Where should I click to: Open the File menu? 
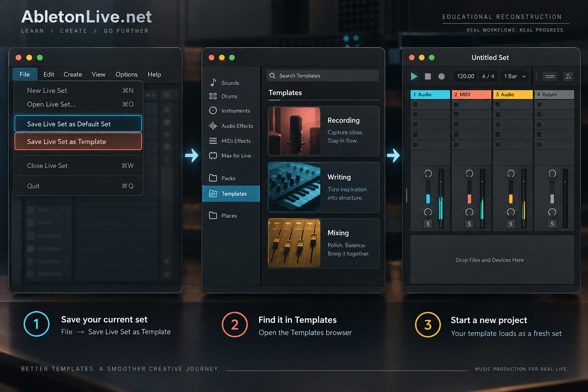tap(25, 74)
